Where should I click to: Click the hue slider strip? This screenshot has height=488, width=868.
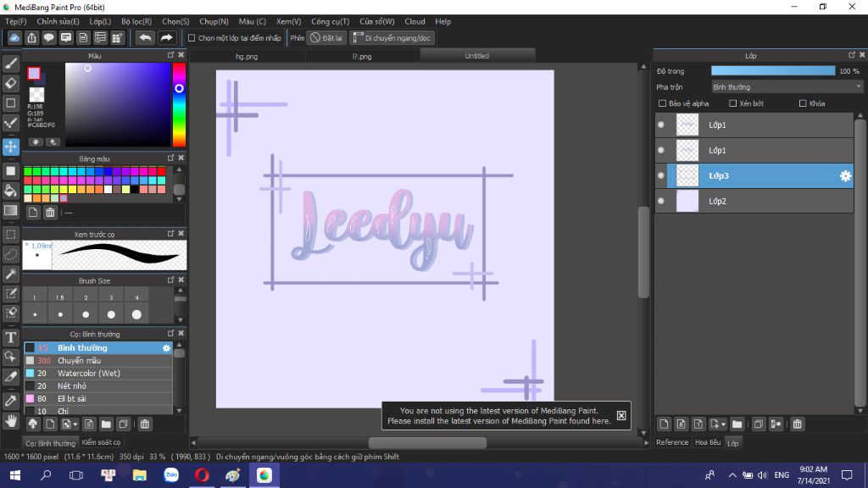[179, 104]
